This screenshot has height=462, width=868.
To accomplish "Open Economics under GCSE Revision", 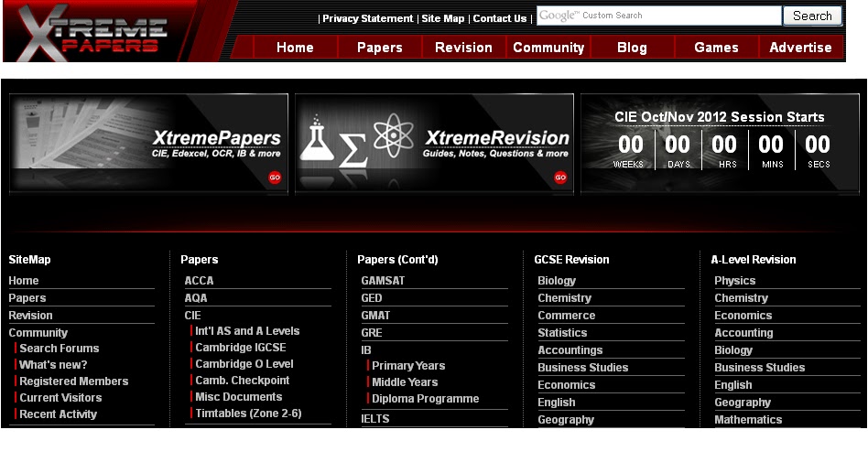I will tap(566, 385).
